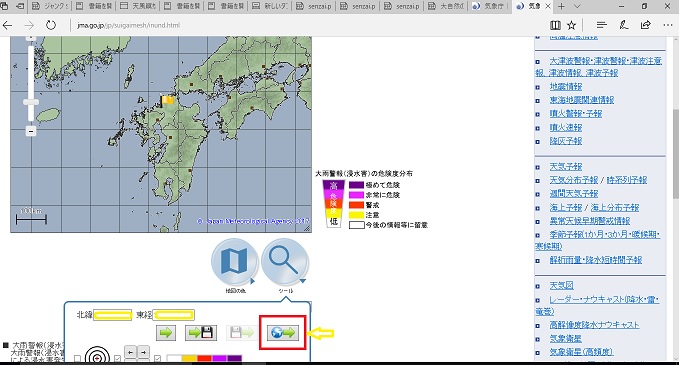Image resolution: width=679 pixels, height=365 pixels.
Task: Open the 異常天候早期警戒情報 link
Action: pyautogui.click(x=590, y=221)
